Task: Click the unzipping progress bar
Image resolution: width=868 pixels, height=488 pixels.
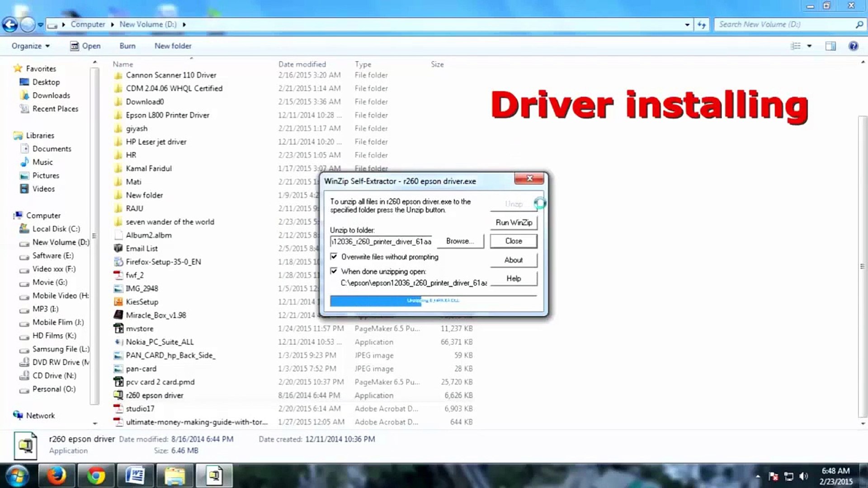Action: tap(433, 301)
